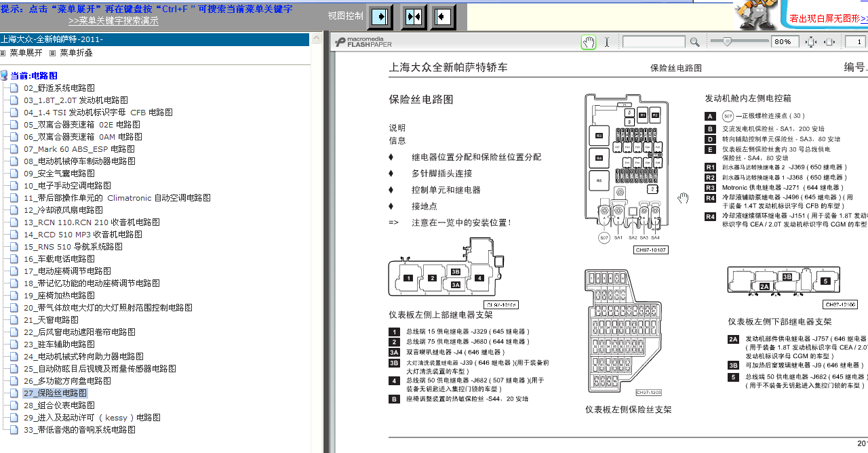868x453 pixels.
Task: Open 11_带后部操作单元的 Climatronic 自动空调电路图
Action: (x=117, y=198)
